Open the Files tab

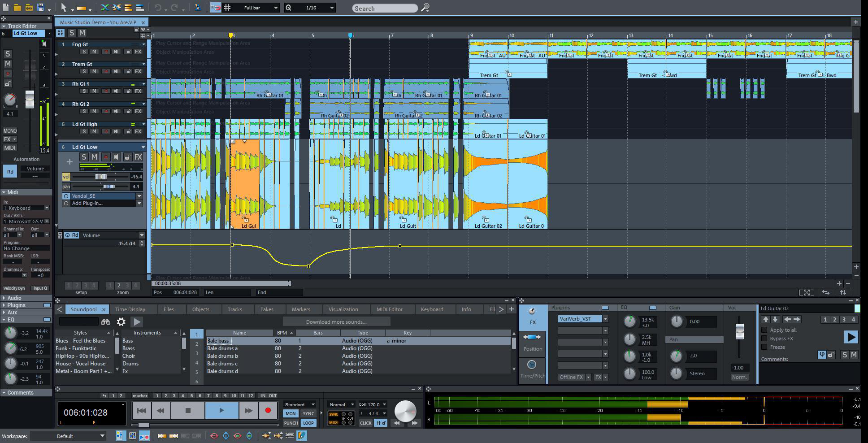coord(169,309)
